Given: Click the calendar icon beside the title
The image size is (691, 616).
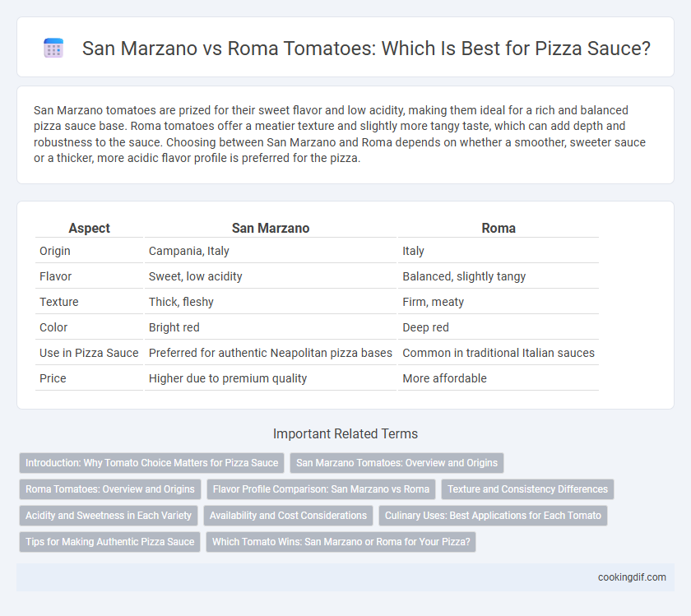Looking at the screenshot, I should point(53,48).
